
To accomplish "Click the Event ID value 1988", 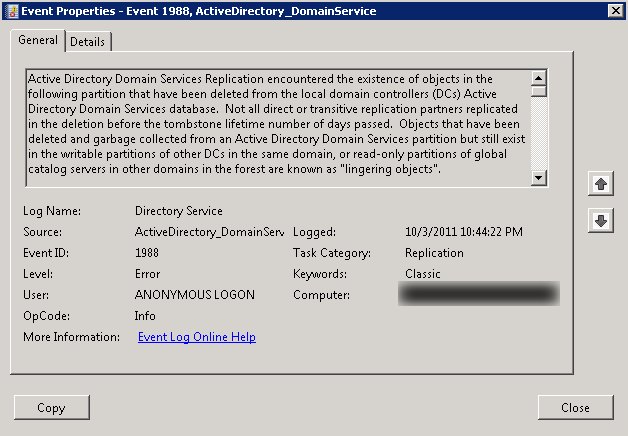I will coord(147,253).
